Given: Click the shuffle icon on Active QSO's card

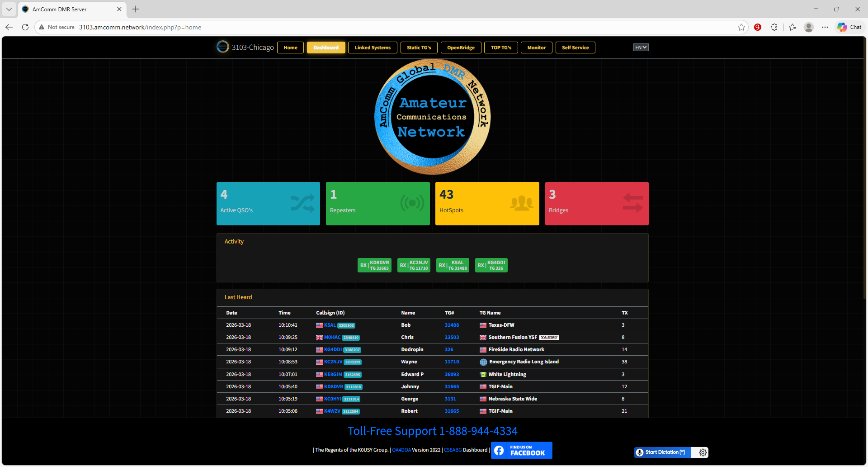Looking at the screenshot, I should (302, 203).
